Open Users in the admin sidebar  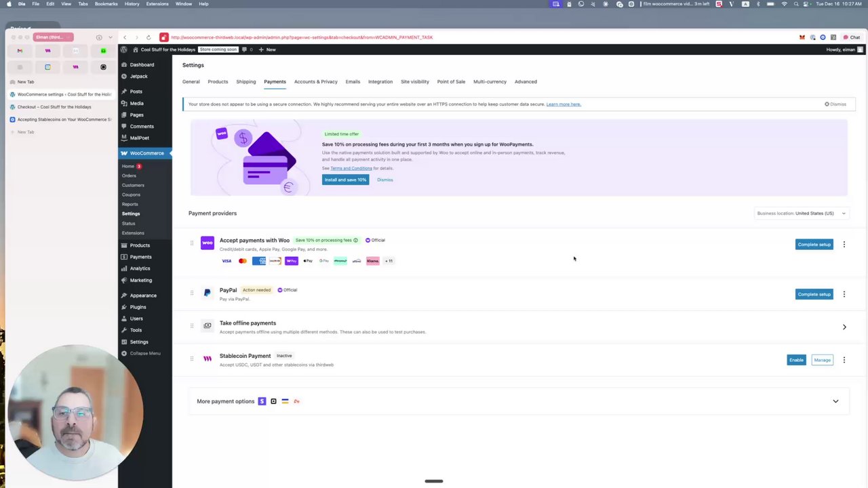[x=136, y=319]
